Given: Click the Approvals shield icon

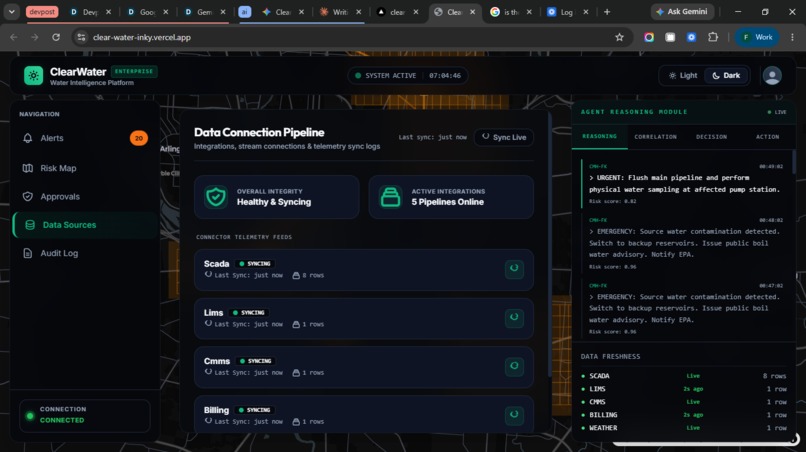Looking at the screenshot, I should click(28, 196).
